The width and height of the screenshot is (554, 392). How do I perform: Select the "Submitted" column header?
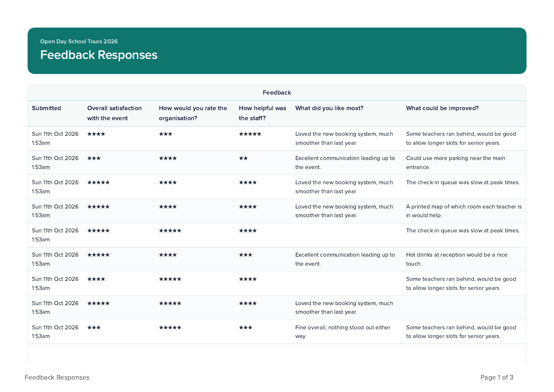46,108
